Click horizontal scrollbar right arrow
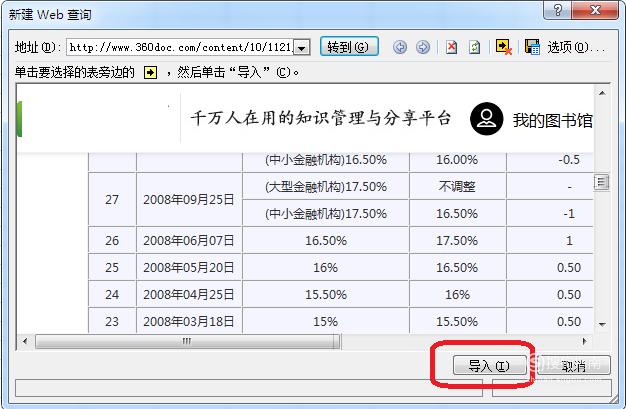Screen dimensions: 626x409 (585, 341)
